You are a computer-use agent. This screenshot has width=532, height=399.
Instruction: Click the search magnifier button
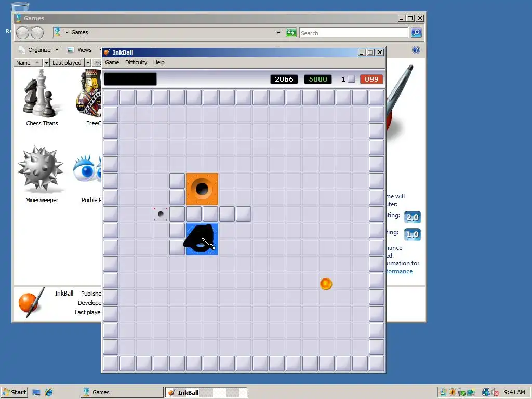416,33
